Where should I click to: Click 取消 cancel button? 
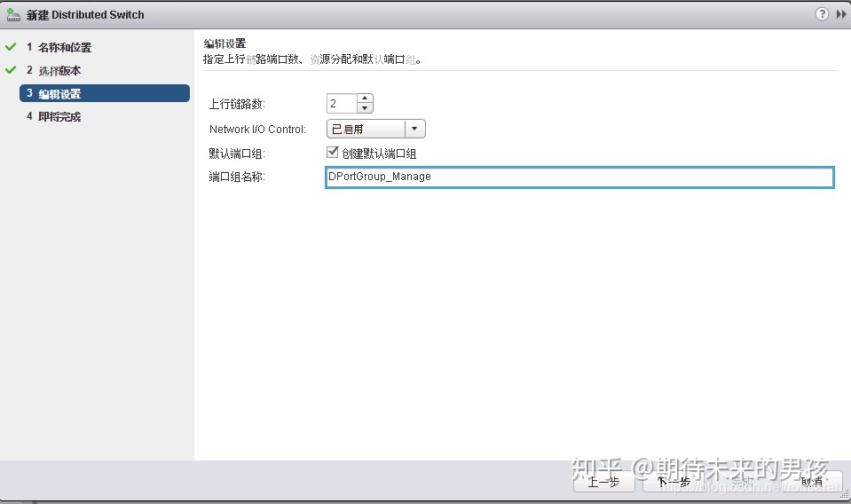[x=812, y=482]
